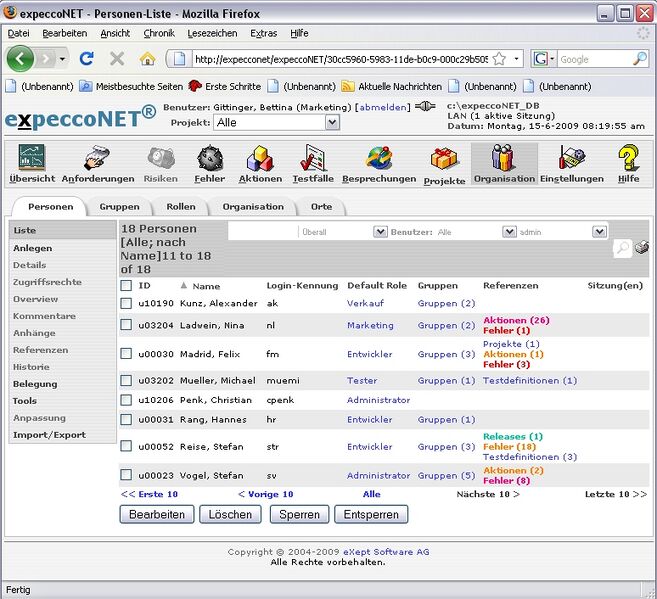
Task: Open Erste Schritte bookmark
Action: click(x=225, y=87)
